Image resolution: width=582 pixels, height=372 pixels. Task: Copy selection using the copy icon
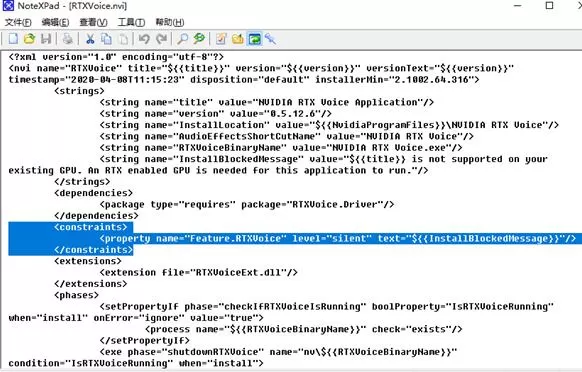click(107, 39)
